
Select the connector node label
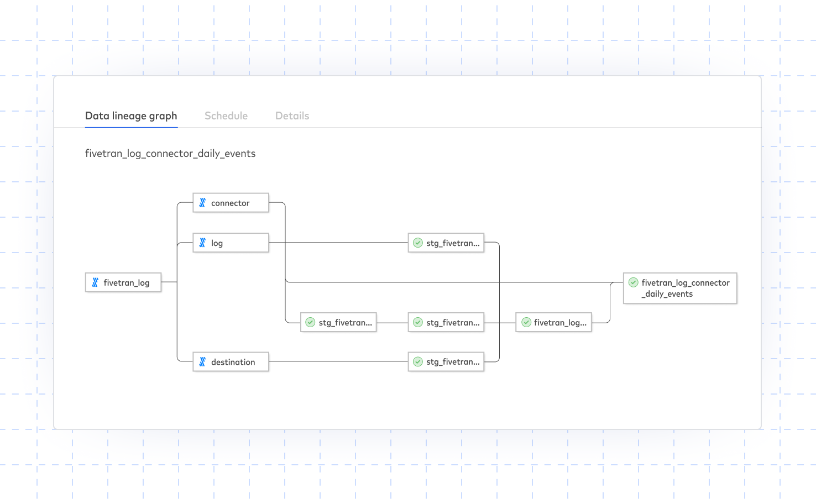[230, 203]
